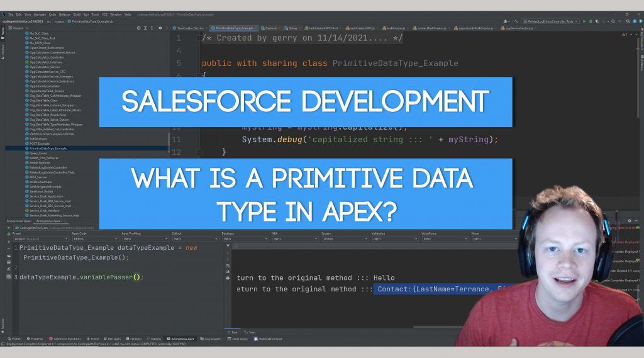Open the connection/user dropdown icon in toolbar
The width and height of the screenshot is (644, 358).
(506, 21)
